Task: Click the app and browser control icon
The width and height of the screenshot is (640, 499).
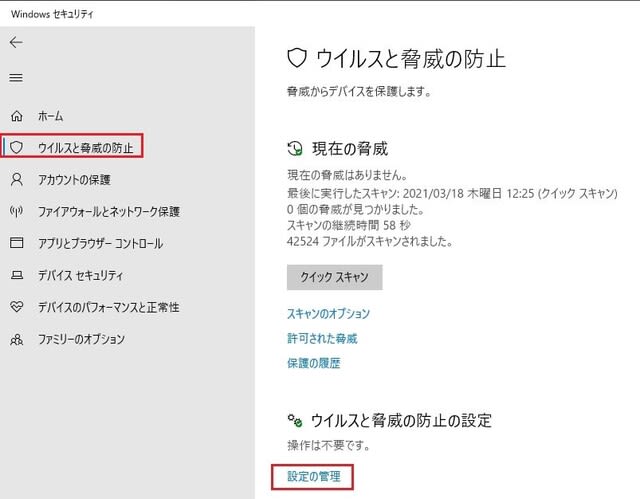Action: [16, 243]
